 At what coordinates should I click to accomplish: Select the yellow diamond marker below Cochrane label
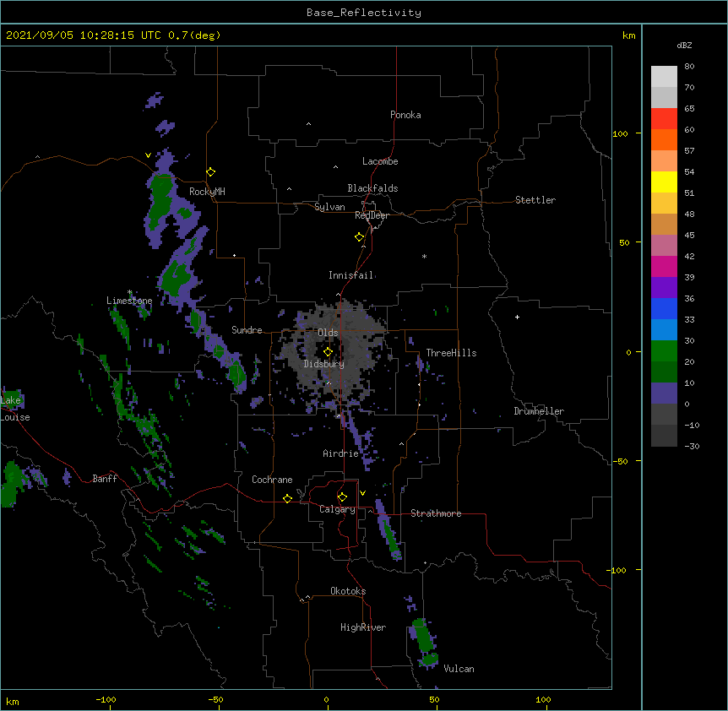point(287,498)
